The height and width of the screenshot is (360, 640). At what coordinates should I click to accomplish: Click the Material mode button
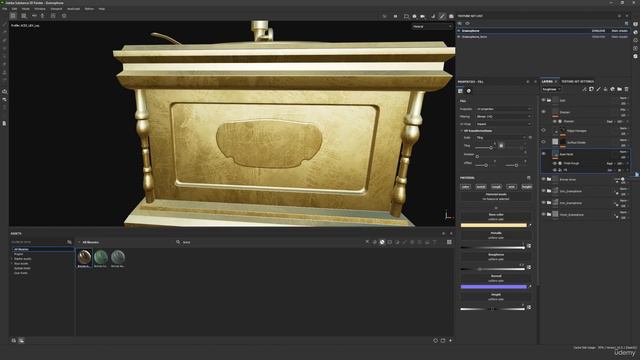tap(496, 196)
